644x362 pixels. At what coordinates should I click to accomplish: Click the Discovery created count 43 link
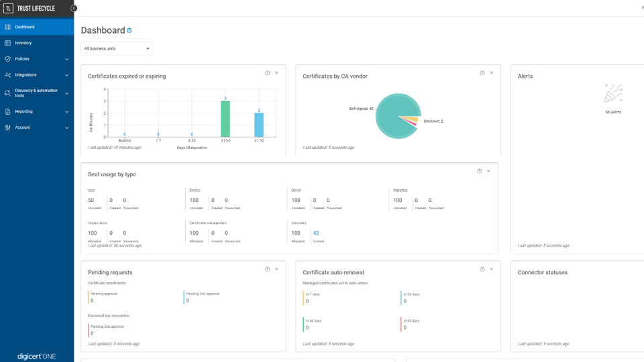click(x=316, y=233)
